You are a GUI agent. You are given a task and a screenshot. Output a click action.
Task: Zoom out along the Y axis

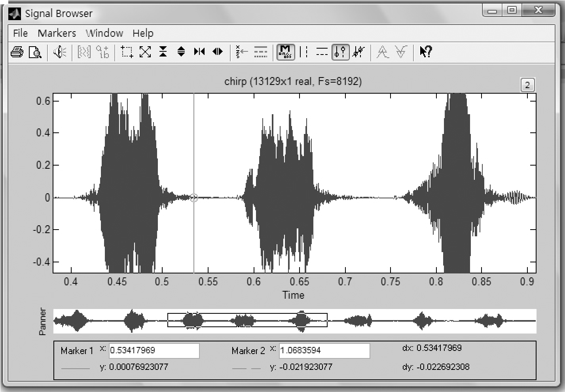(x=181, y=52)
